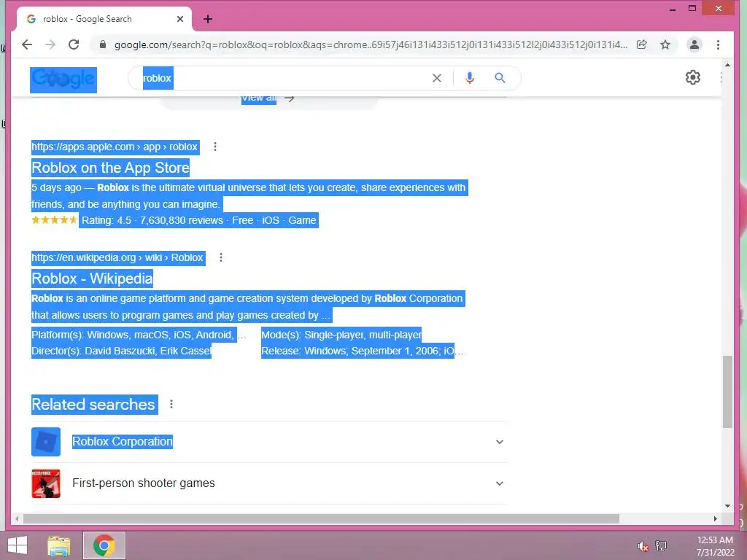Open Roblox on the App Store link
Viewport: 747px width, 560px height.
click(x=111, y=168)
